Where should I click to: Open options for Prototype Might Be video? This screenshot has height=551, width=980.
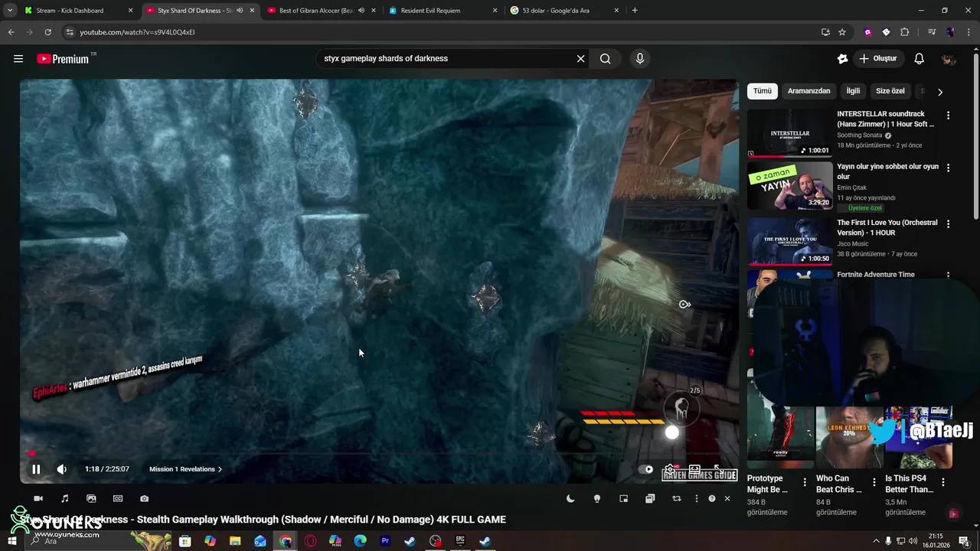point(805,482)
